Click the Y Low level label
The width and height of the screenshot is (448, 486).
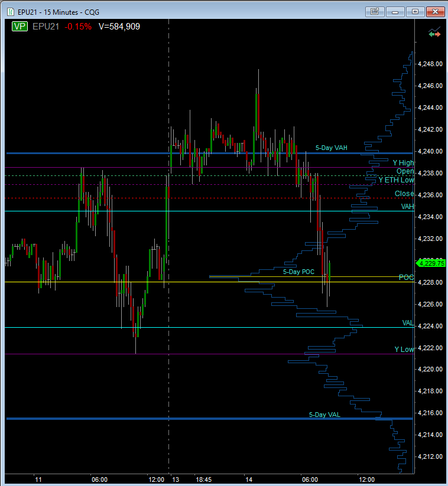pyautogui.click(x=404, y=350)
